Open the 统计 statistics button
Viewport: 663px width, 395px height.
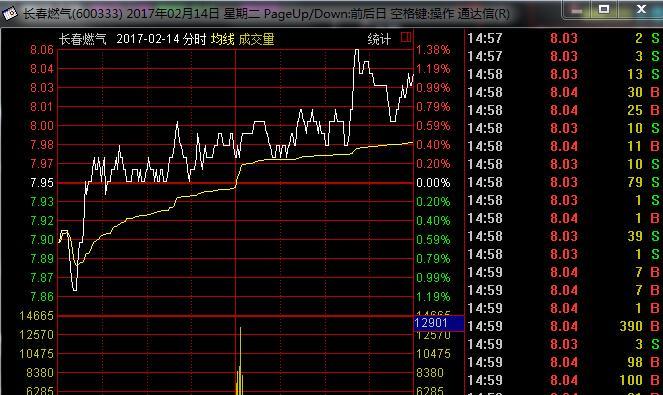click(x=379, y=39)
